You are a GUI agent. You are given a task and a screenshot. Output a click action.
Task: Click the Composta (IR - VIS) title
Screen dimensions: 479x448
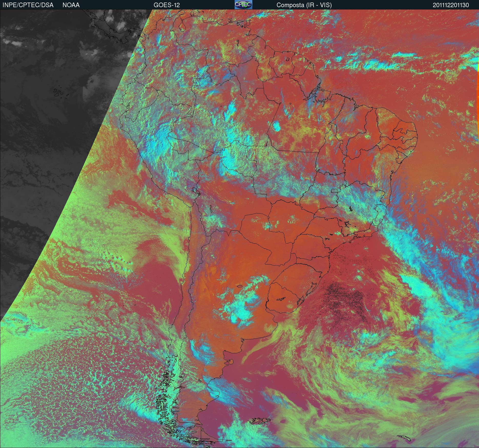click(x=304, y=5)
